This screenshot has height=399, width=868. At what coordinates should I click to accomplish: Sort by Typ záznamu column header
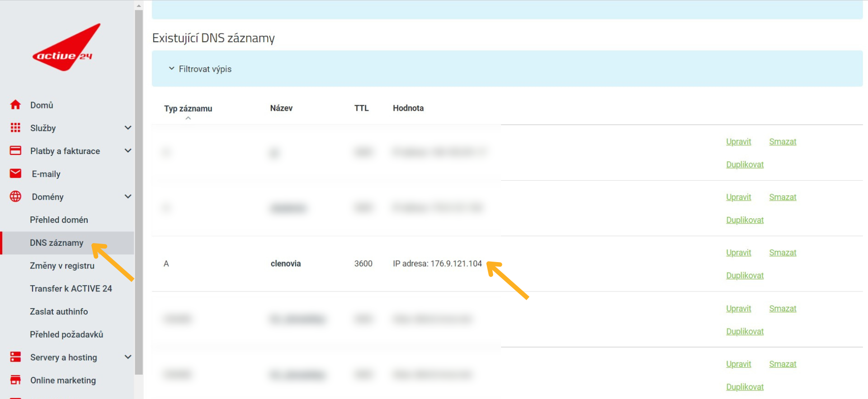tap(188, 108)
